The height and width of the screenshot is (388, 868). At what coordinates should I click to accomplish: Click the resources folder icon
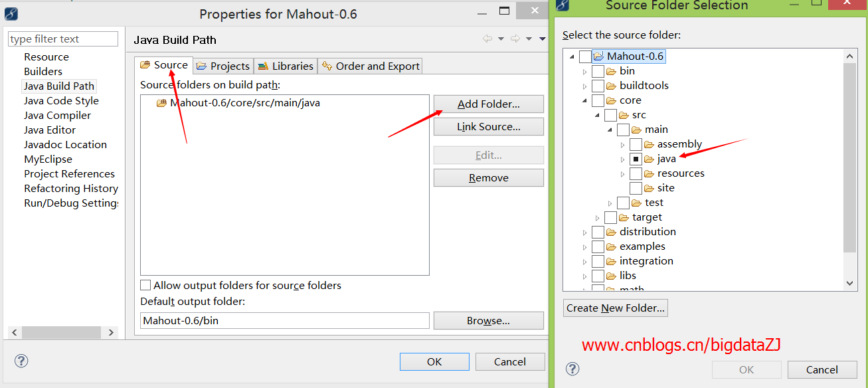click(x=649, y=173)
